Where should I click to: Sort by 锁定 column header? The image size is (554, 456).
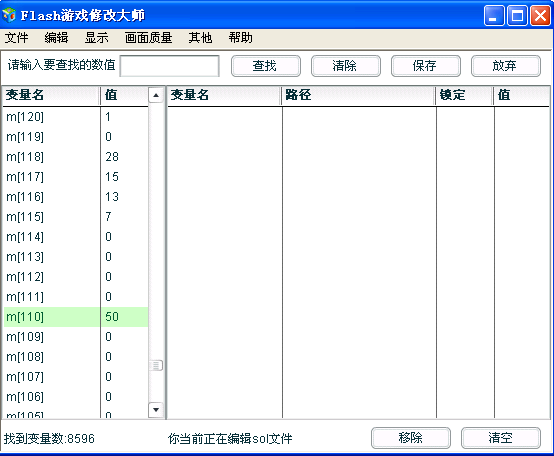464,95
